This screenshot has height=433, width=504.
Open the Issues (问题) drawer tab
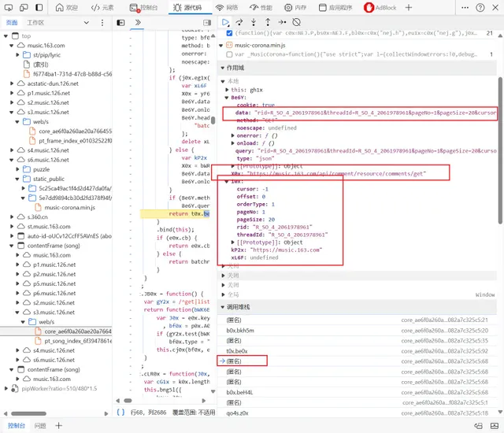(40, 426)
